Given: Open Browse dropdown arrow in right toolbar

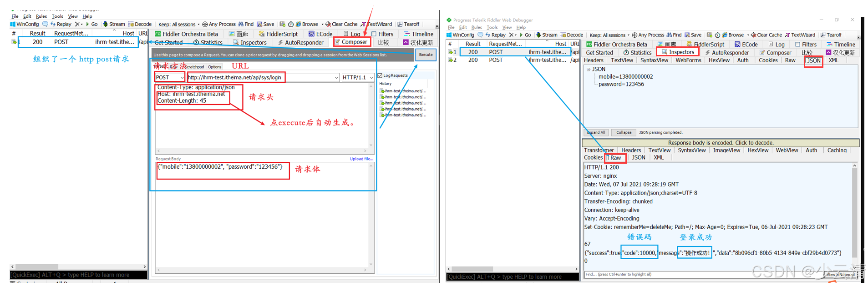Looking at the screenshot, I should [x=748, y=35].
